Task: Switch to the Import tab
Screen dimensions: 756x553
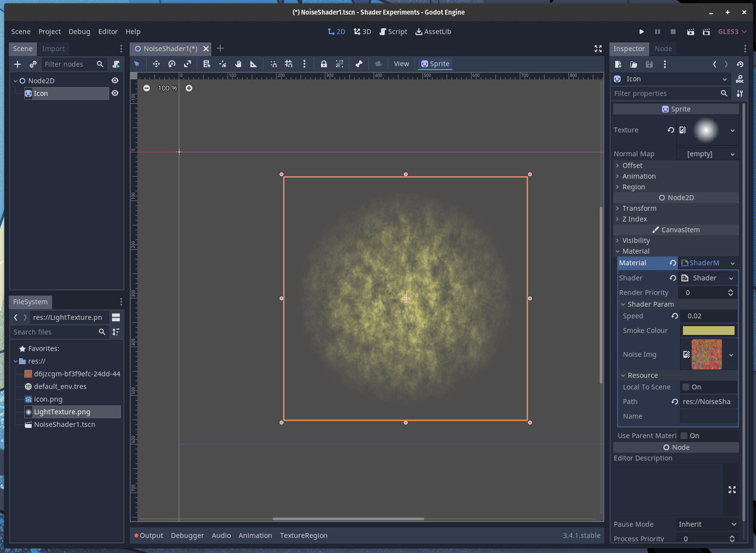Action: pyautogui.click(x=53, y=49)
